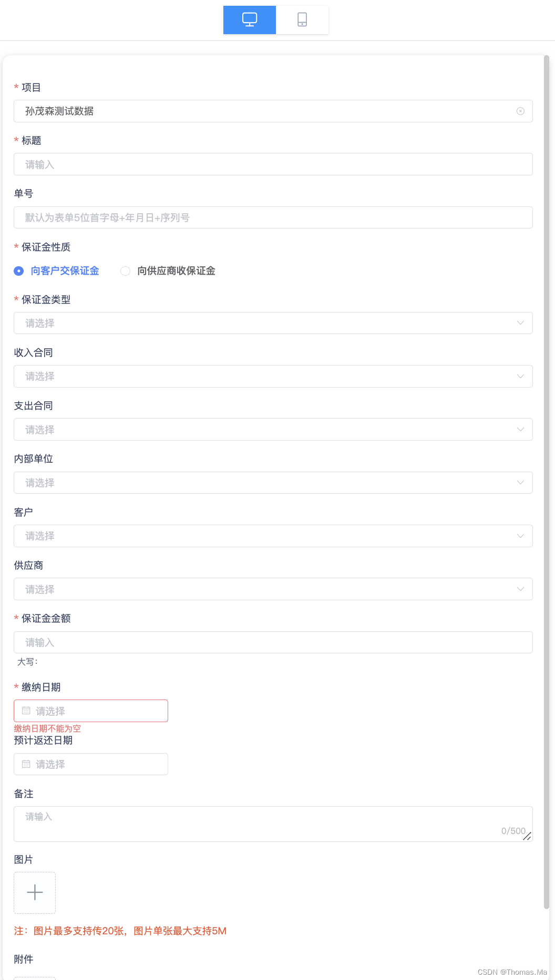Click the 0/500 character counter
The width and height of the screenshot is (555, 980).
pos(513,831)
